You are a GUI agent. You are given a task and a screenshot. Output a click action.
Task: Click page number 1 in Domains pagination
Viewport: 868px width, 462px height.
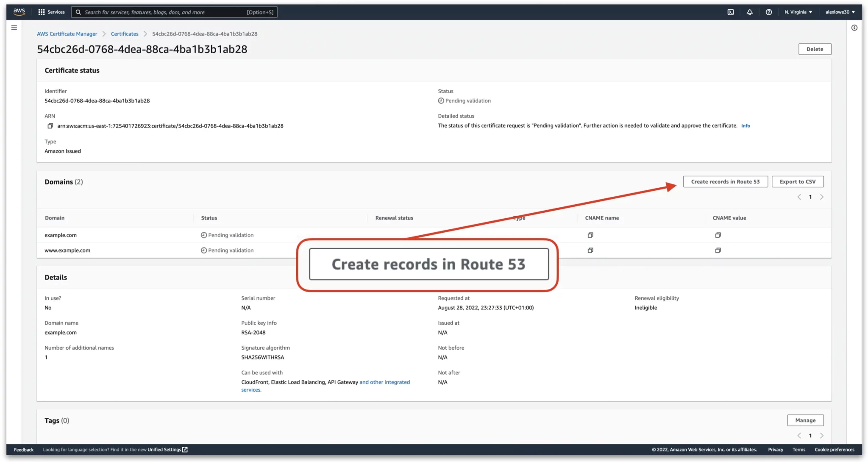pos(810,197)
